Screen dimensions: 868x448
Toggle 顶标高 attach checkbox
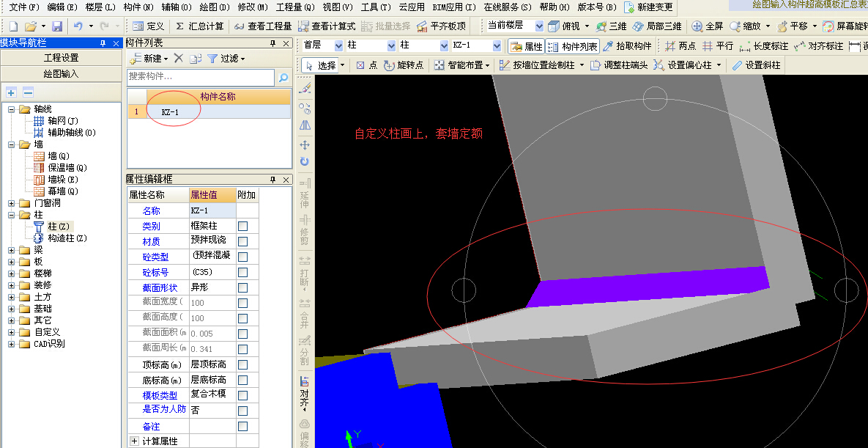click(242, 365)
